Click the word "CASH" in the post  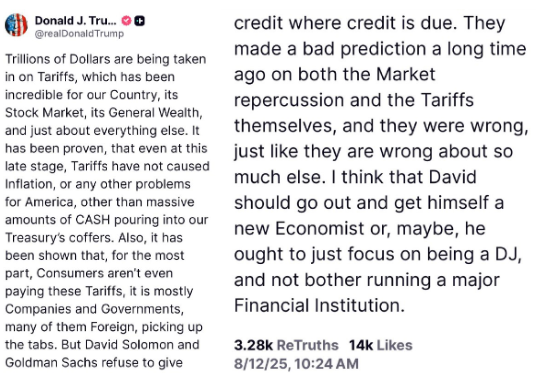click(92, 220)
